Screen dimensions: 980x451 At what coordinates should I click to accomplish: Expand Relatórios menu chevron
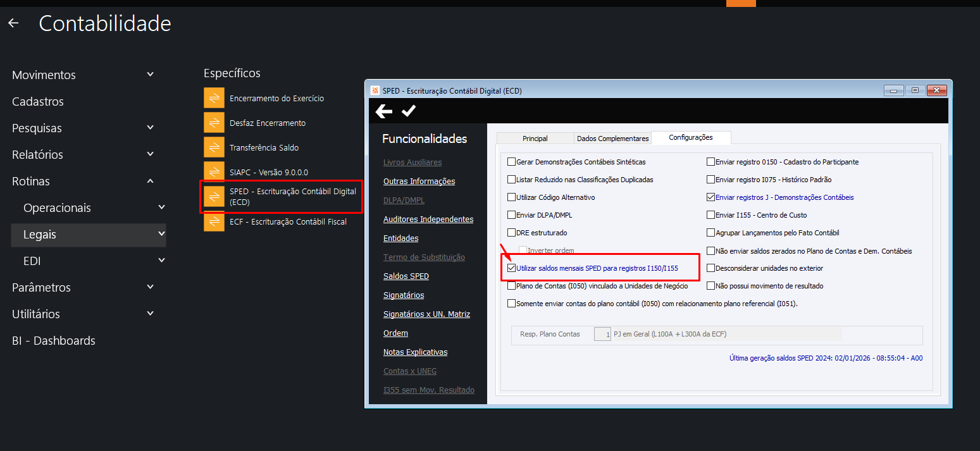[150, 154]
